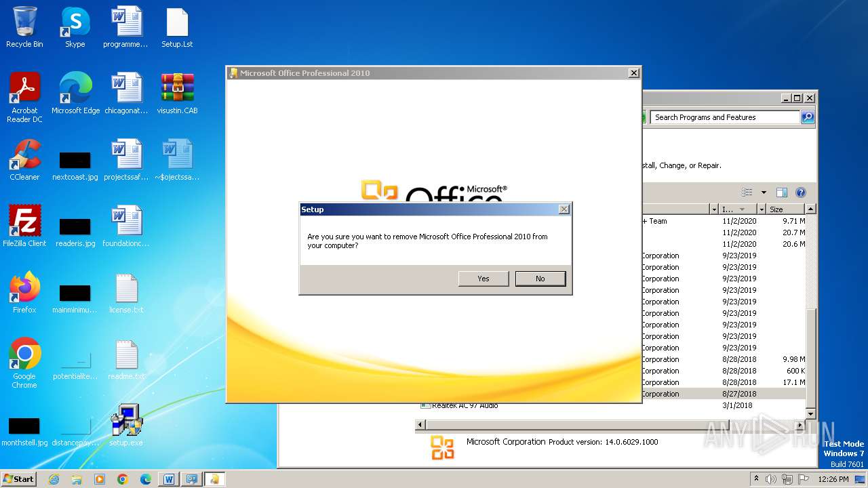Viewport: 868px width, 488px height.
Task: Open the CCleaner desktop shortcut
Action: (24, 160)
